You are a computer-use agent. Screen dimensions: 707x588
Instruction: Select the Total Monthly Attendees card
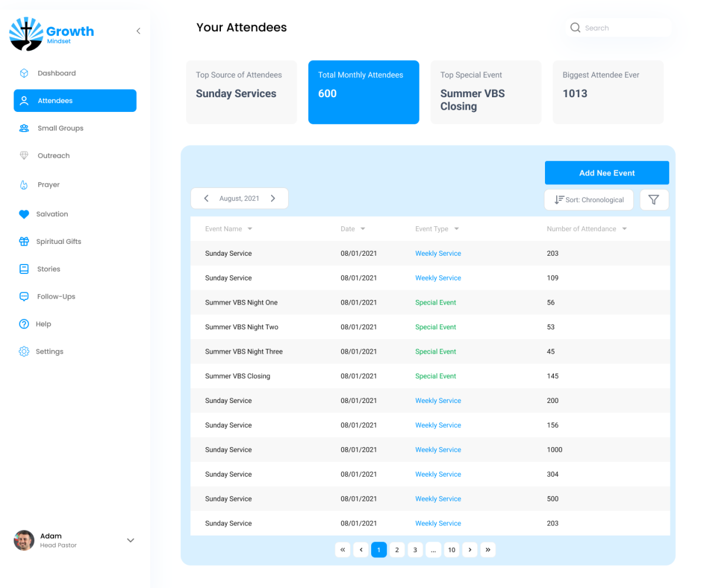click(x=364, y=92)
